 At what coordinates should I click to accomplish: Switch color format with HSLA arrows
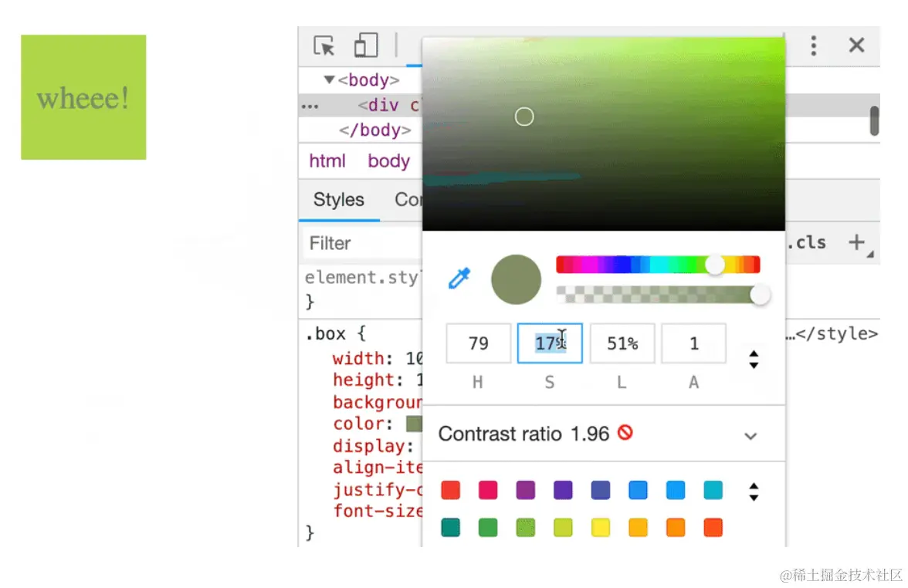(754, 360)
